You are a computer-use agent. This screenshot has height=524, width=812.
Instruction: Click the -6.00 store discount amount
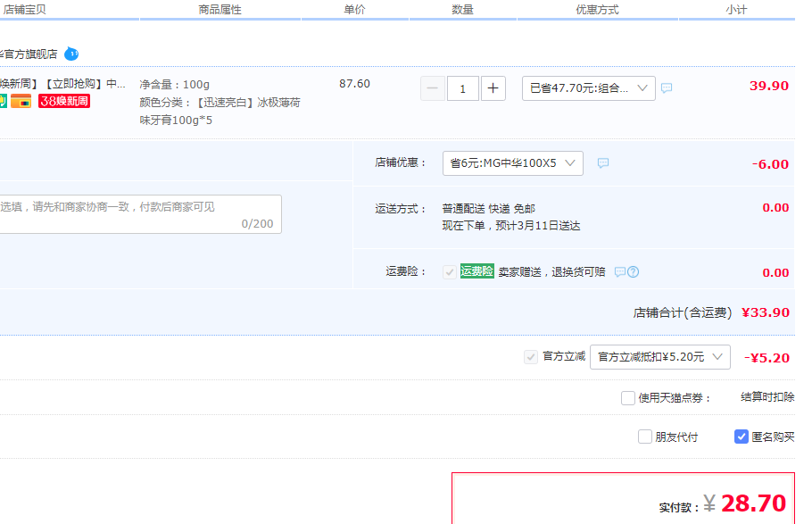pyautogui.click(x=771, y=164)
